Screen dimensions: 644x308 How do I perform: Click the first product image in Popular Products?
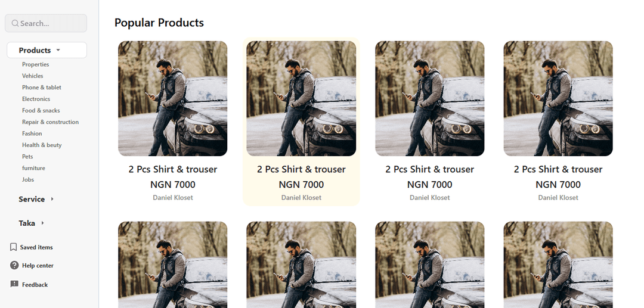[172, 98]
